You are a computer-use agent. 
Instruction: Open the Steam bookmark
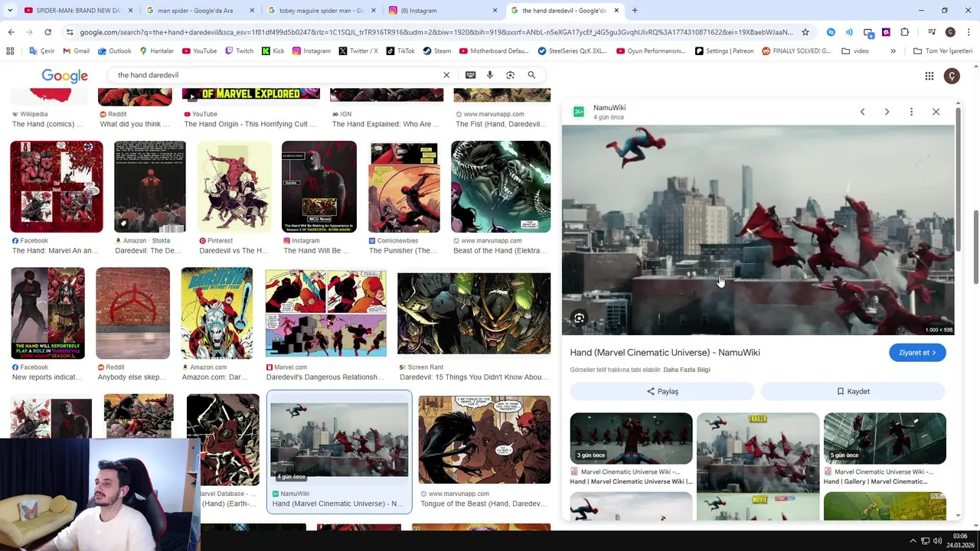pyautogui.click(x=436, y=51)
